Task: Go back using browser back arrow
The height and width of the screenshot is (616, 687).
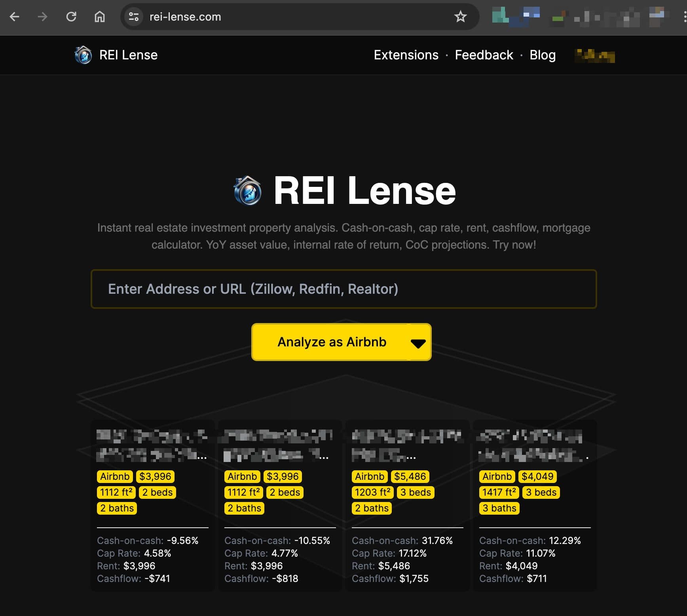Action: tap(15, 17)
